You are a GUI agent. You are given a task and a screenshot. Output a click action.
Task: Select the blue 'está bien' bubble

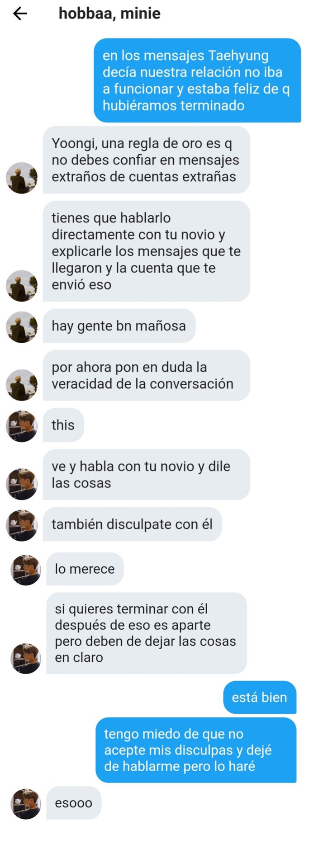point(260,697)
